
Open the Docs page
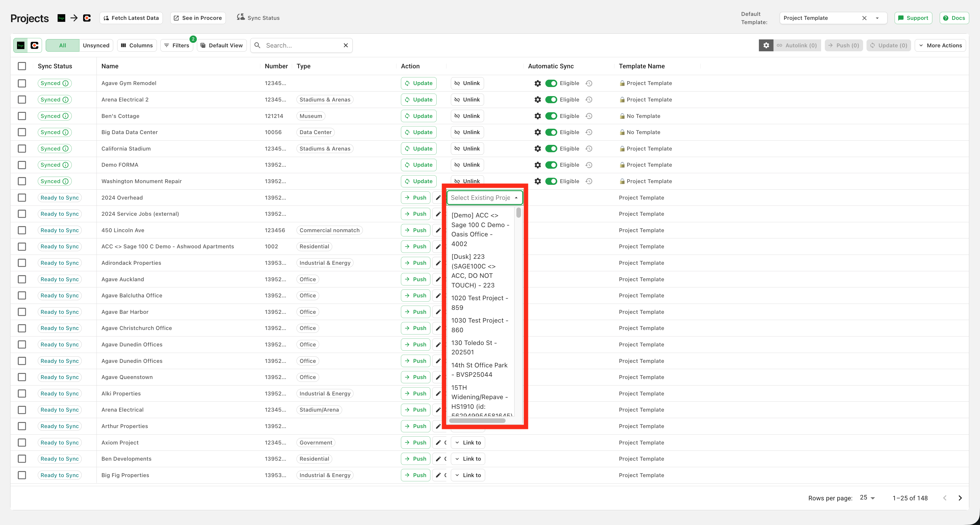pos(954,18)
